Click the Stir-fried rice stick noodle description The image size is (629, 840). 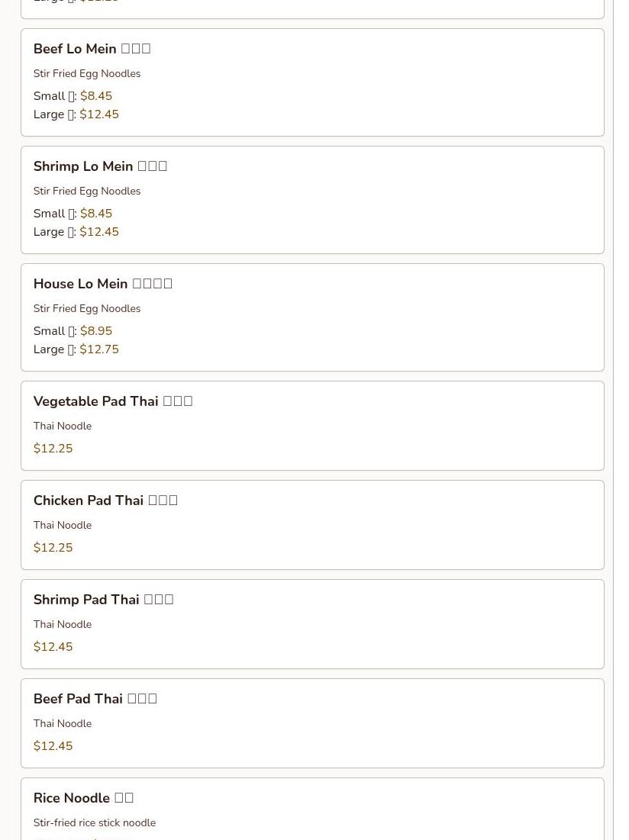(95, 822)
